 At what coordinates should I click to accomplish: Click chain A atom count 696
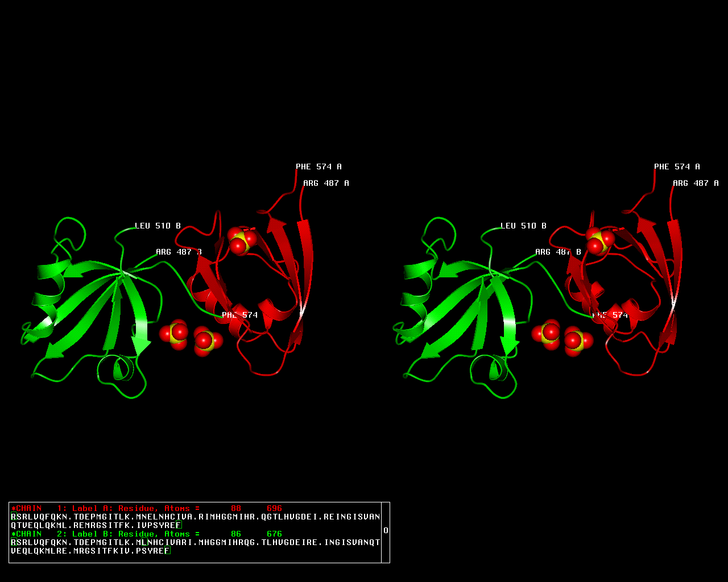click(x=274, y=508)
